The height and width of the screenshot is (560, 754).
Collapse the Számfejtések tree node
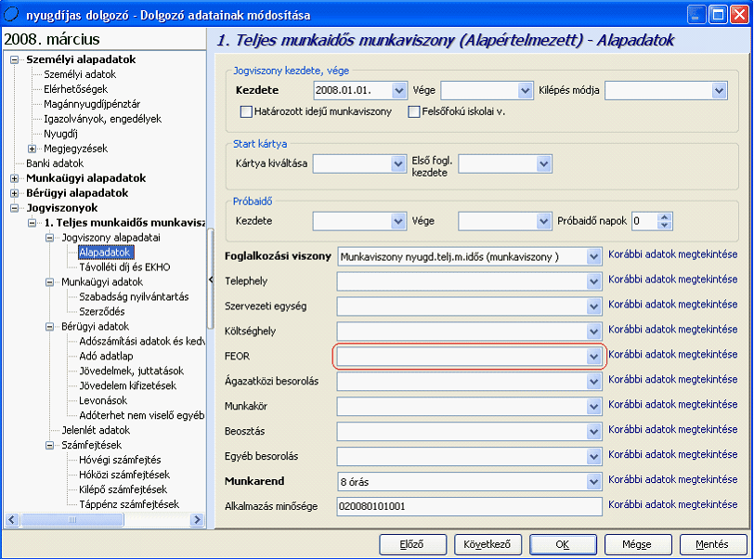click(x=50, y=446)
